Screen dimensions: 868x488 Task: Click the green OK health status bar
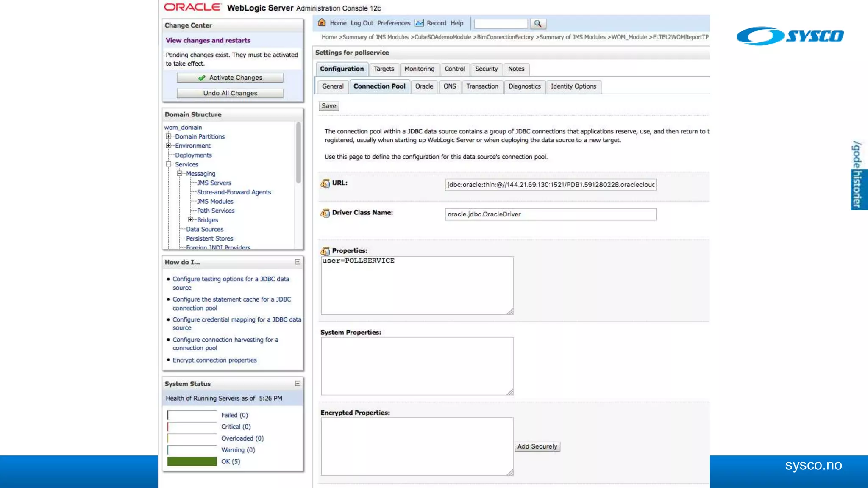click(192, 462)
